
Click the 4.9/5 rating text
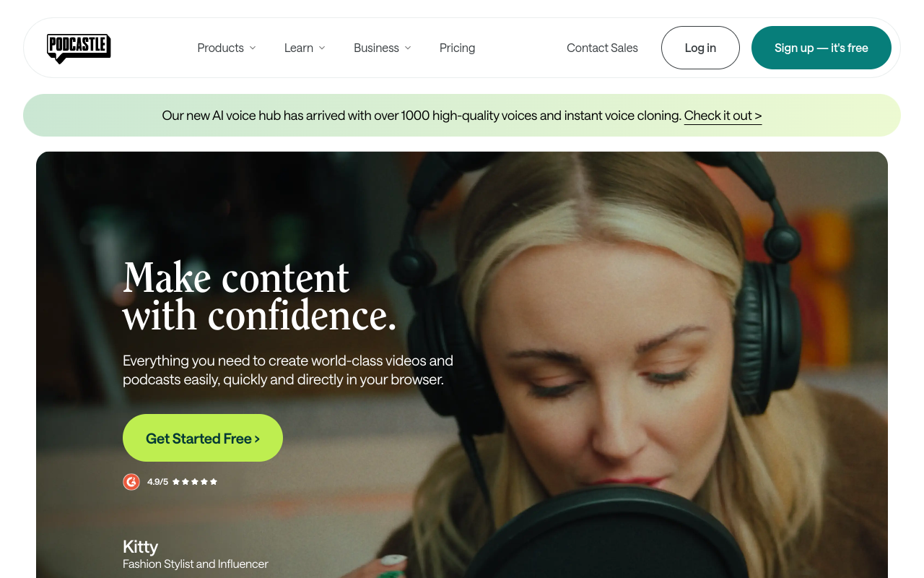coord(157,482)
